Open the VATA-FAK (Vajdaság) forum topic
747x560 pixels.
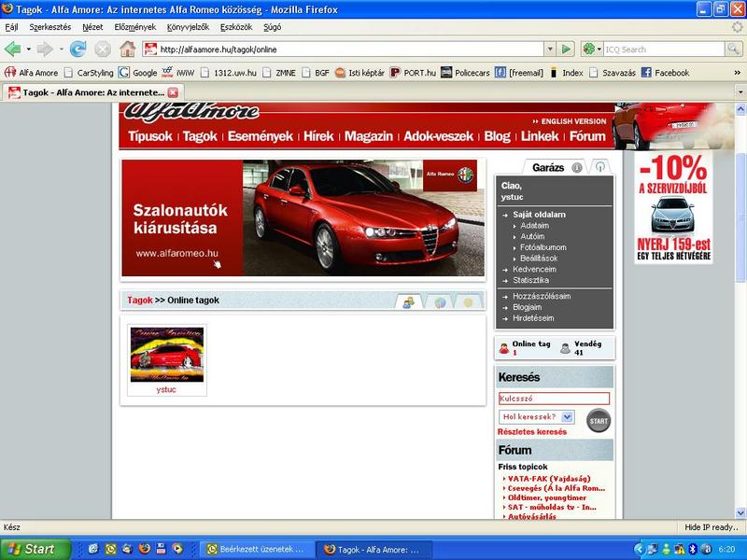549,479
